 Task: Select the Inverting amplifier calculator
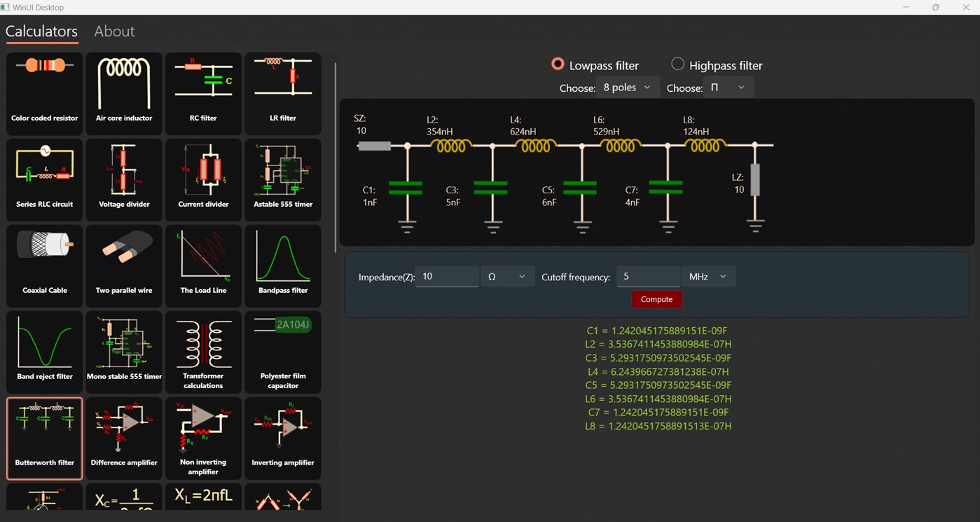(282, 438)
